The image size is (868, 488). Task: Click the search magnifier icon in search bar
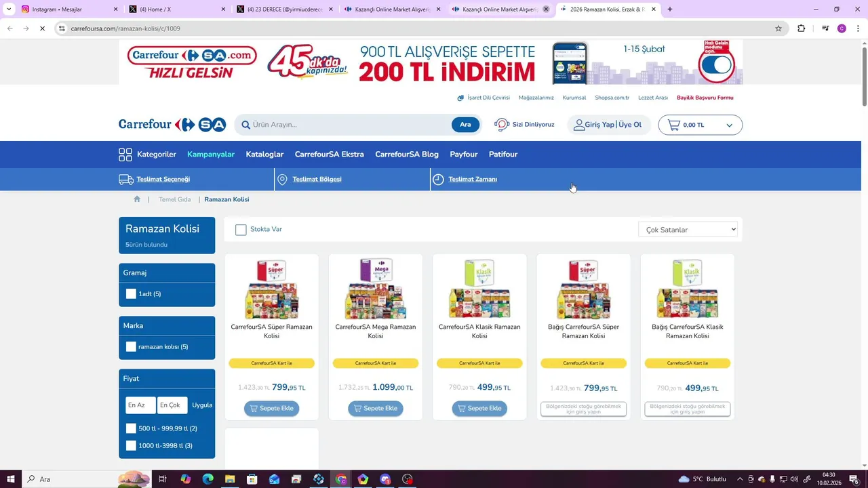[x=246, y=125]
